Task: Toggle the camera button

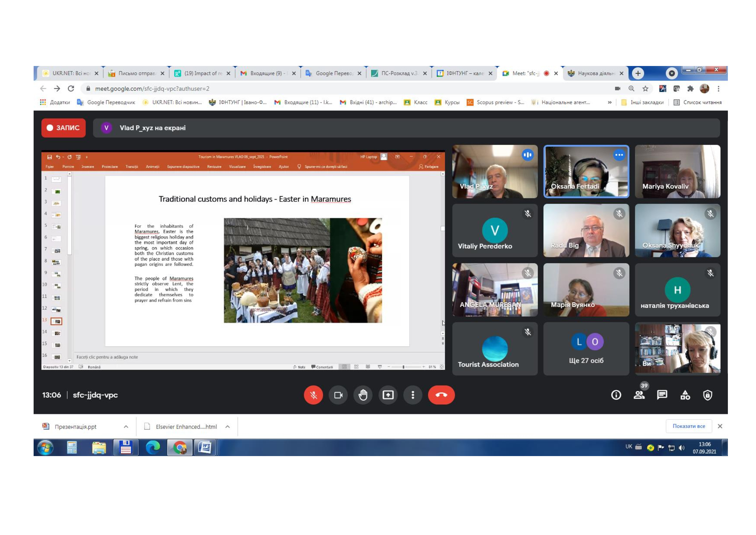Action: pyautogui.click(x=338, y=395)
